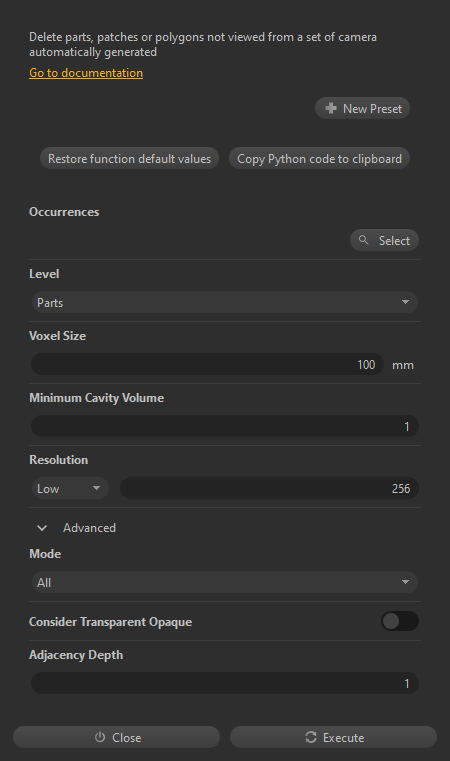Open the Level dropdown showing Parts

[224, 302]
